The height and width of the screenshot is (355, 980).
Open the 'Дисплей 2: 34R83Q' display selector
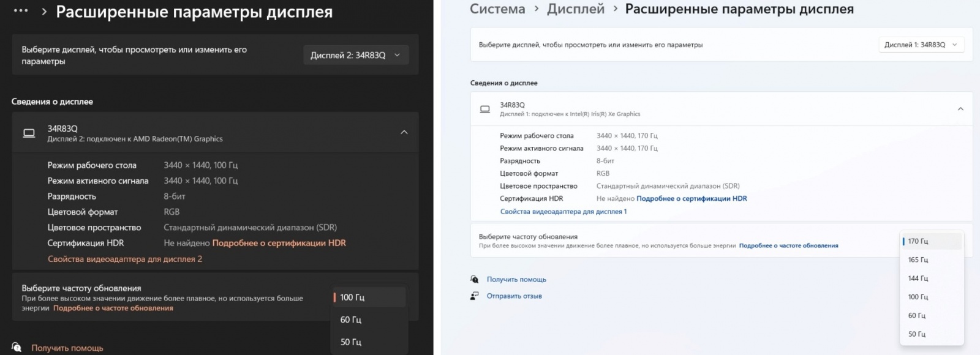355,55
